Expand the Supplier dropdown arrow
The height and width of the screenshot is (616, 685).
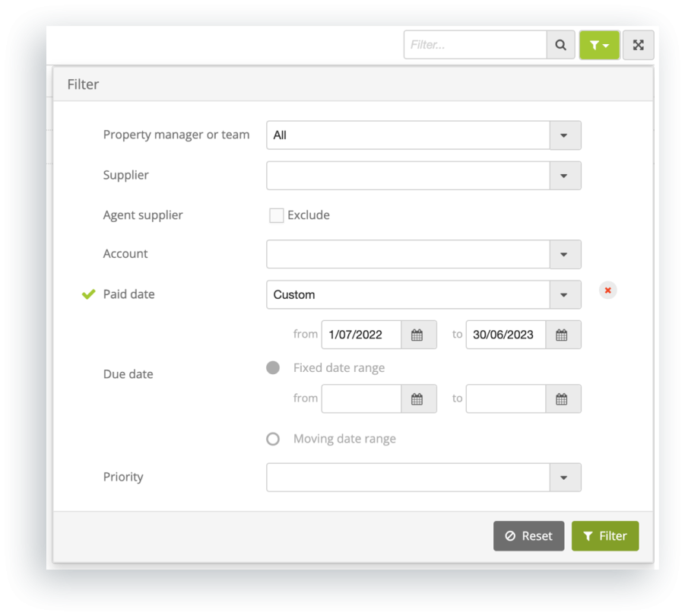tap(566, 176)
